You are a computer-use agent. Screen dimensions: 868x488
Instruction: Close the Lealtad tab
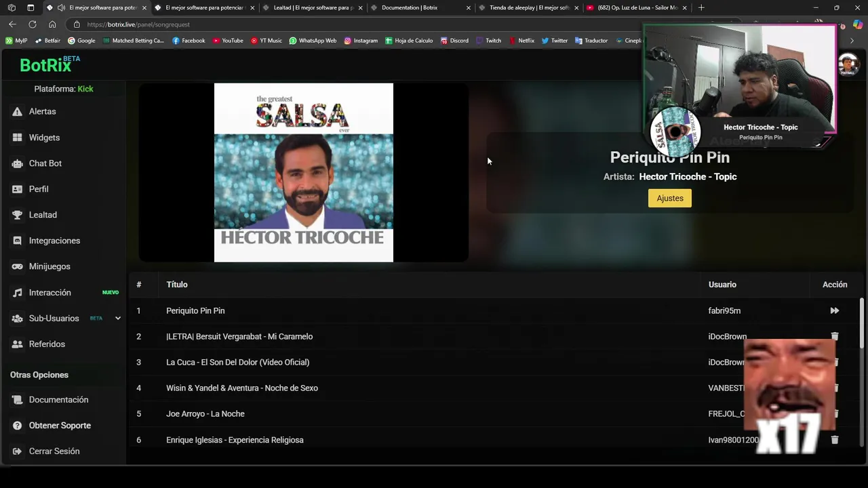click(360, 7)
